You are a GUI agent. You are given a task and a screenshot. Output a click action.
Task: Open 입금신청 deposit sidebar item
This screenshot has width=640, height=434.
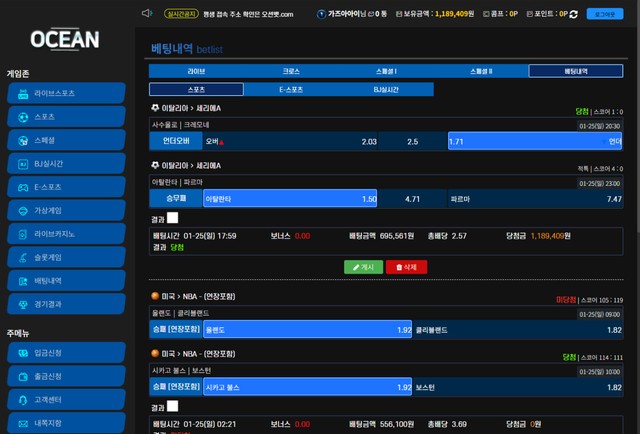66,353
